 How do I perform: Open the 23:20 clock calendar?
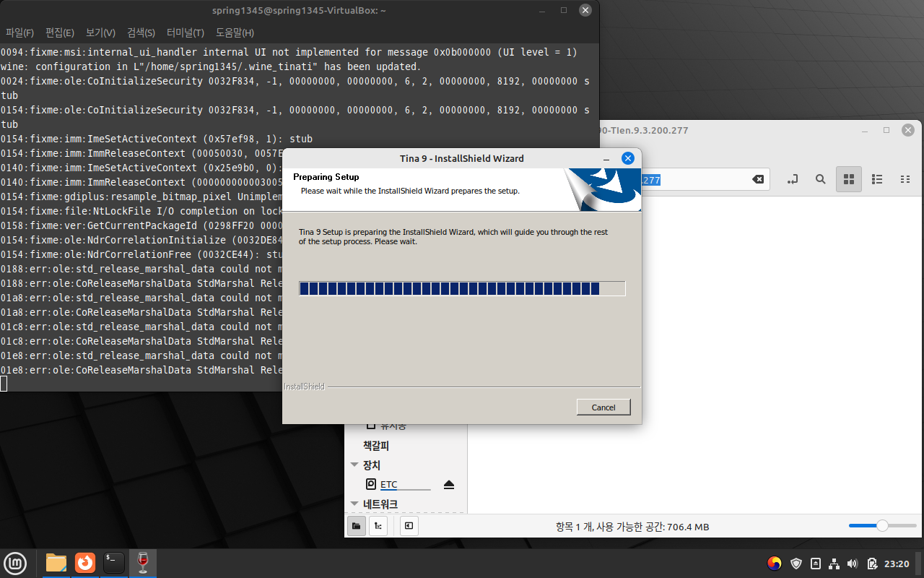(x=897, y=564)
